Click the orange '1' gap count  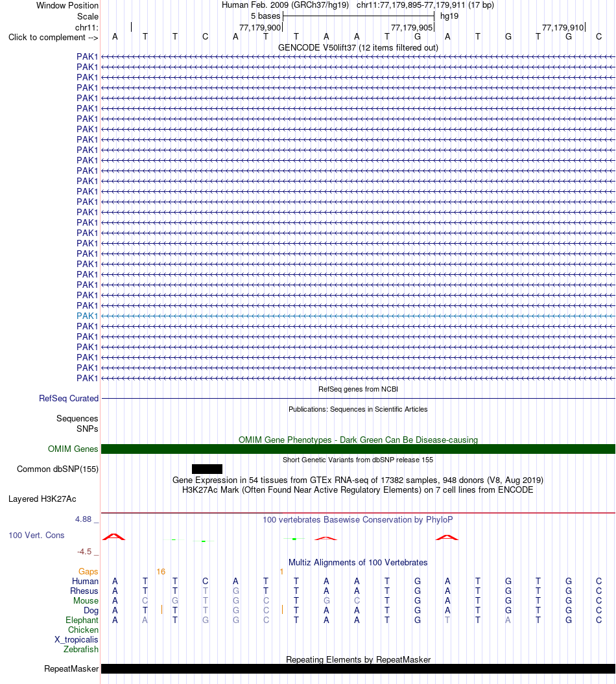pos(281,571)
